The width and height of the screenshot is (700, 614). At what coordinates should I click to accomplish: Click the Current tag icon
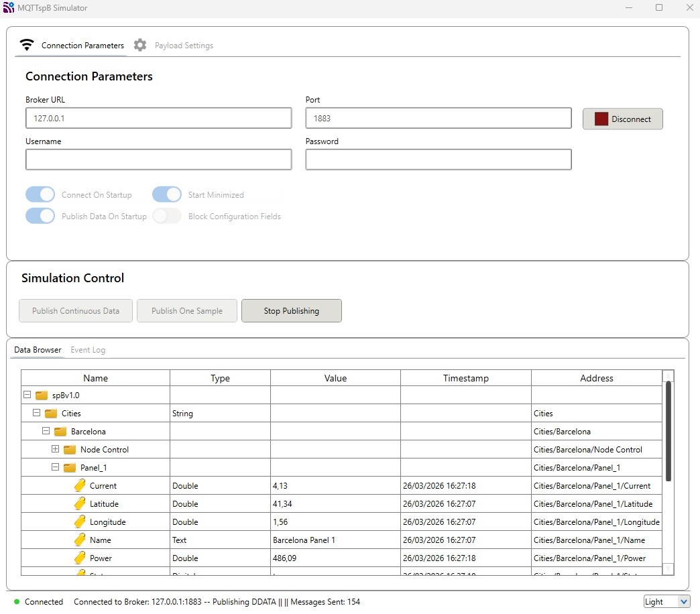tap(80, 486)
